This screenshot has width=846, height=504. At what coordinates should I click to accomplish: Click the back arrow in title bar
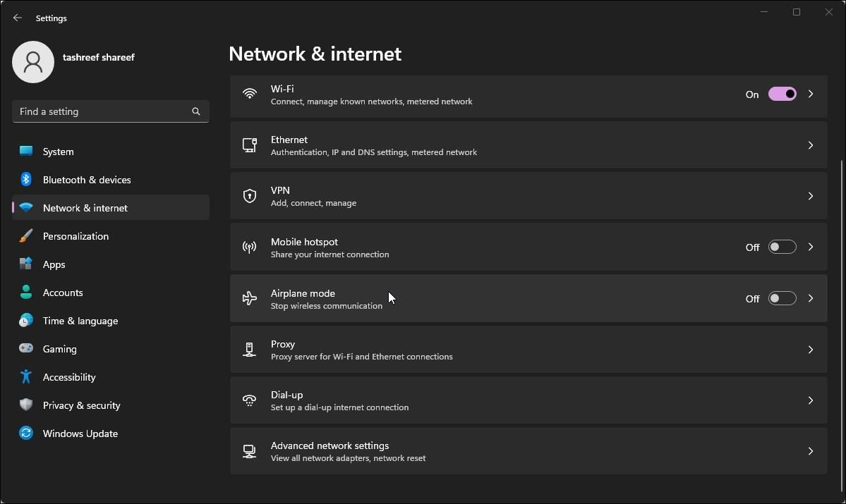tap(18, 18)
